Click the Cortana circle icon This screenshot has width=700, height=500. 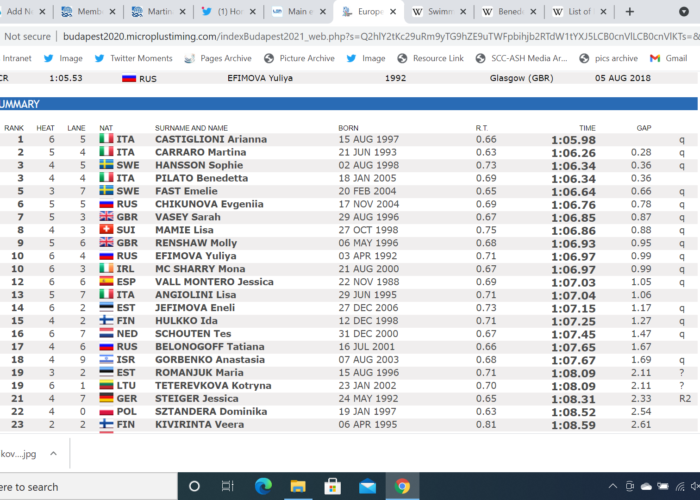[193, 487]
